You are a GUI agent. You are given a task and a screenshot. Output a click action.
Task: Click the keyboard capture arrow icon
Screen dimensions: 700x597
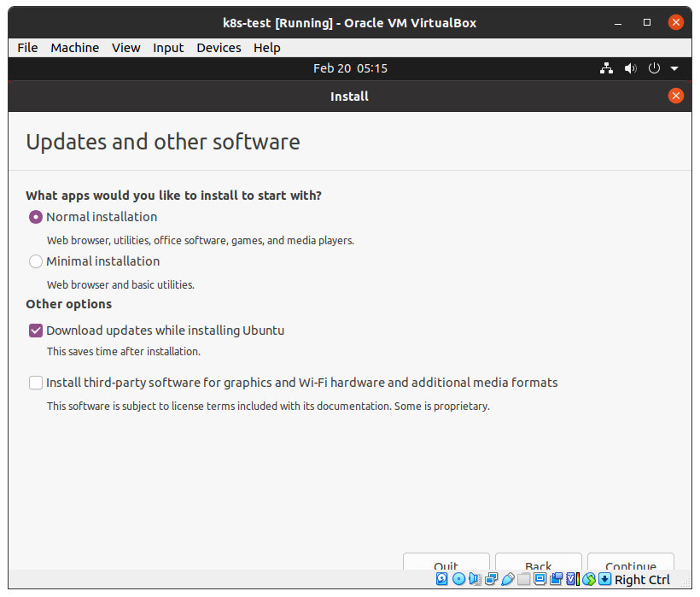605,579
